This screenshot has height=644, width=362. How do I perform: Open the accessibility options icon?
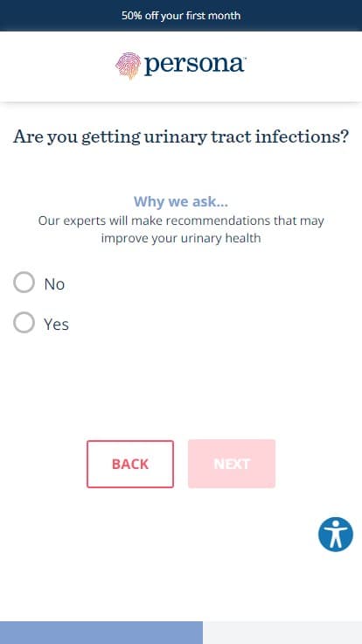pyautogui.click(x=335, y=534)
